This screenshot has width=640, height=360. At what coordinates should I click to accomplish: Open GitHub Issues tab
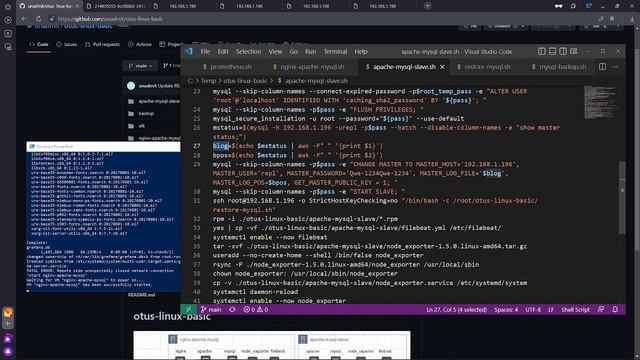(x=67, y=44)
